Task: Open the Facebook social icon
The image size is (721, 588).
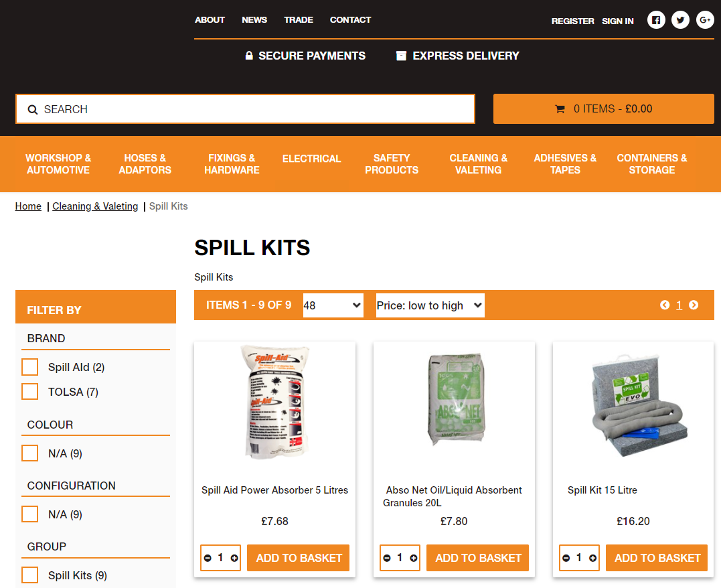Action: click(656, 20)
